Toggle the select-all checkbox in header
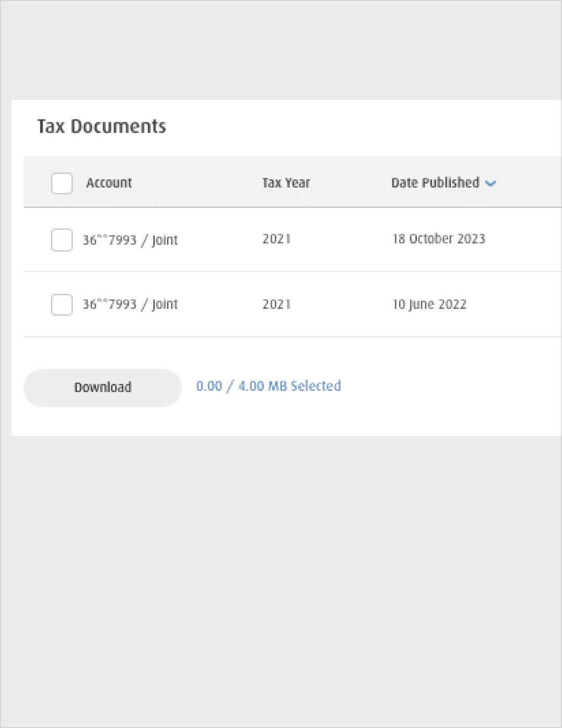Screen dimensions: 562x728 61,183
